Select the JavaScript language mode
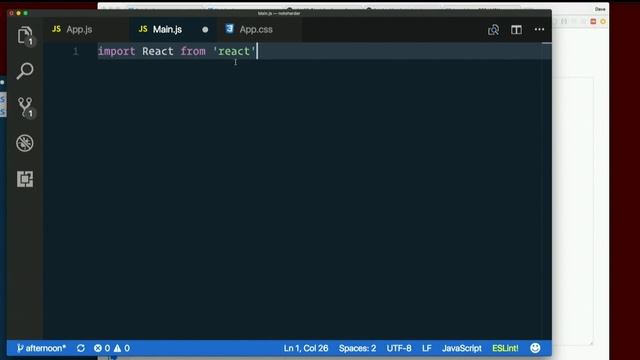Viewport: 640px width, 360px height. click(x=462, y=348)
